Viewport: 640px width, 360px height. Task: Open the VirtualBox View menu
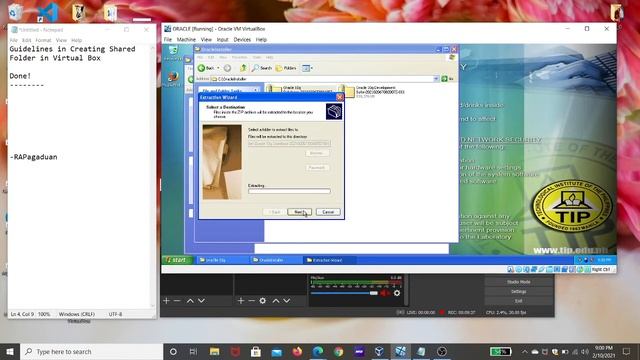point(206,40)
